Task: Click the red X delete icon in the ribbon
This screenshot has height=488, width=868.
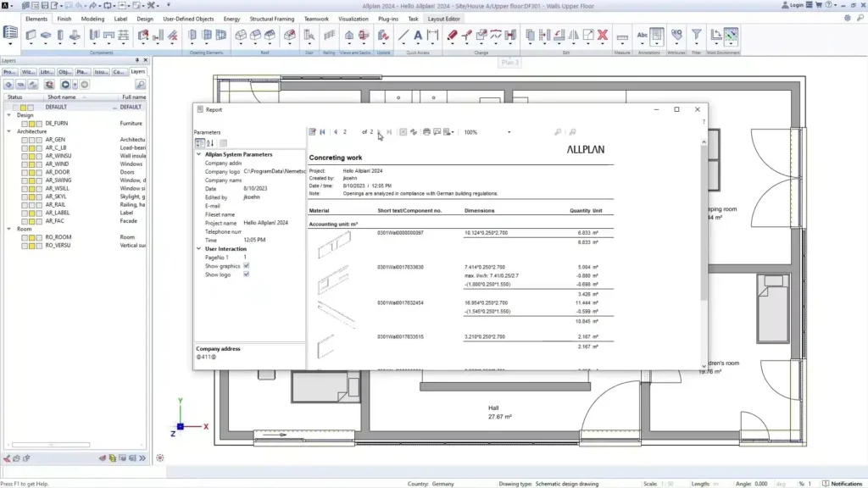Action: point(601,36)
